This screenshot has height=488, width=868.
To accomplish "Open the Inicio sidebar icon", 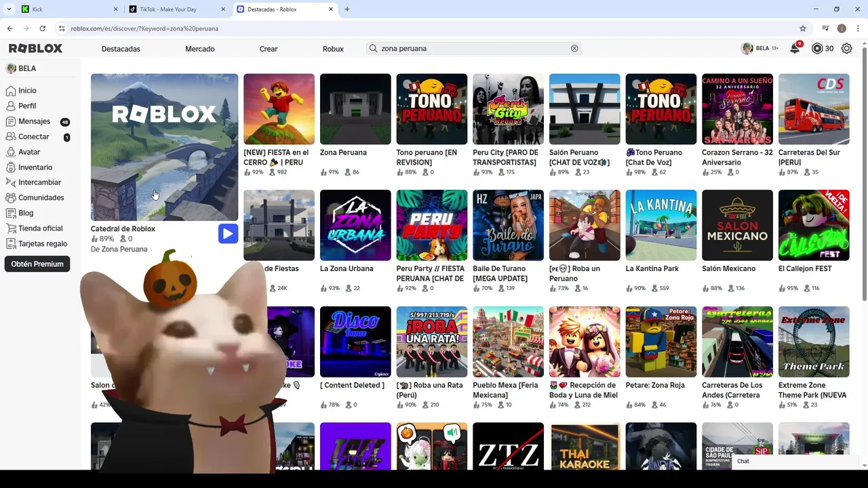I will pyautogui.click(x=10, y=91).
